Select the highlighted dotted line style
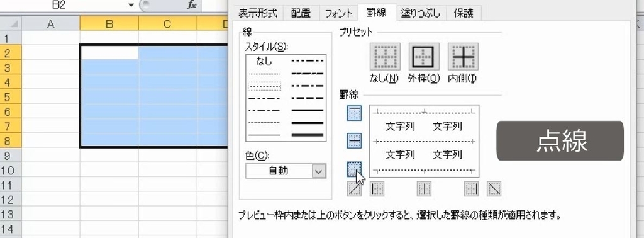Image resolution: width=644 pixels, height=238 pixels. (264, 86)
